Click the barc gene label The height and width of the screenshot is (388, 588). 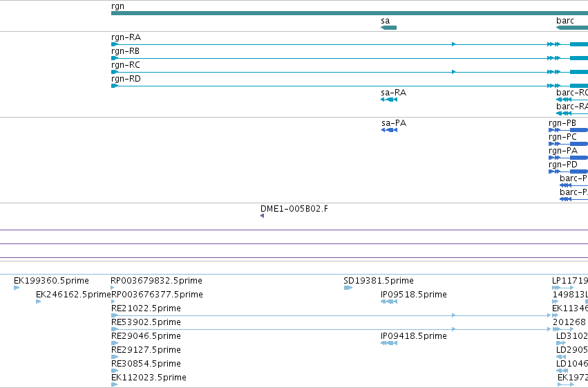(x=565, y=21)
